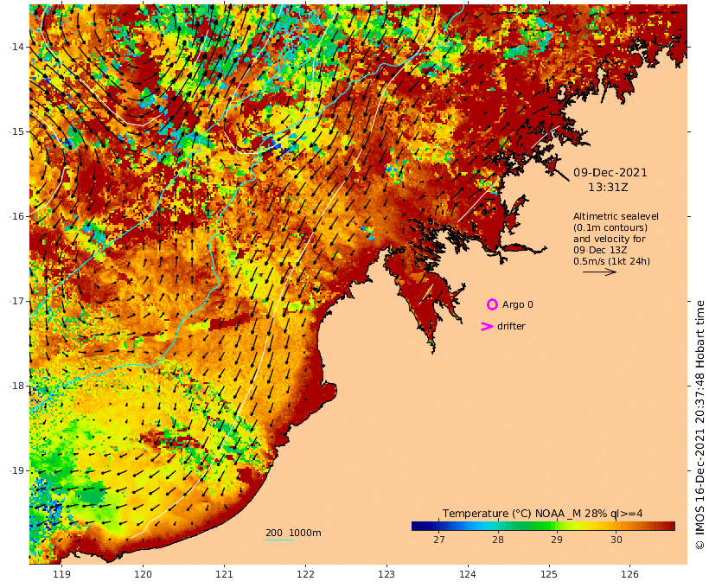Click the latitude axis label -15
Screen dimensions: 709x588
pos(16,131)
